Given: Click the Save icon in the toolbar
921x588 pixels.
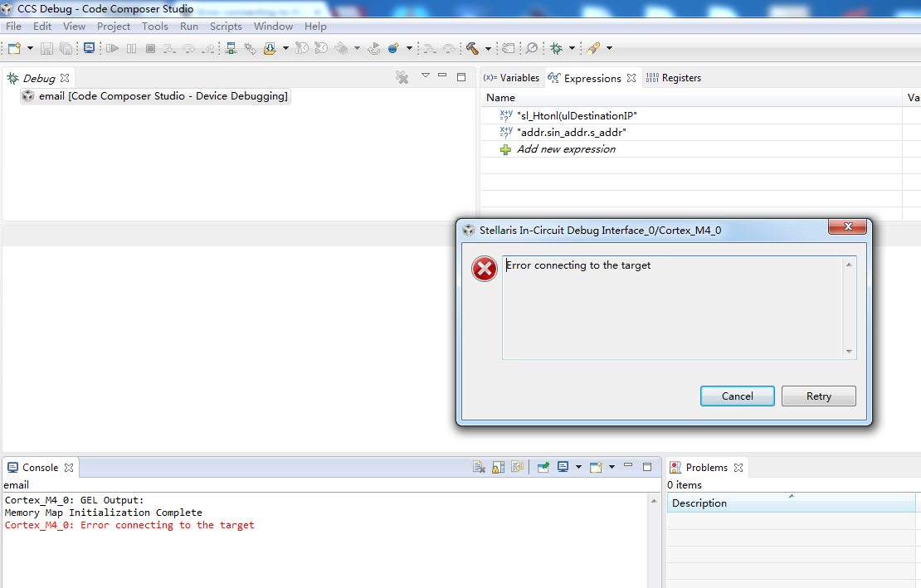Looking at the screenshot, I should (x=47, y=48).
